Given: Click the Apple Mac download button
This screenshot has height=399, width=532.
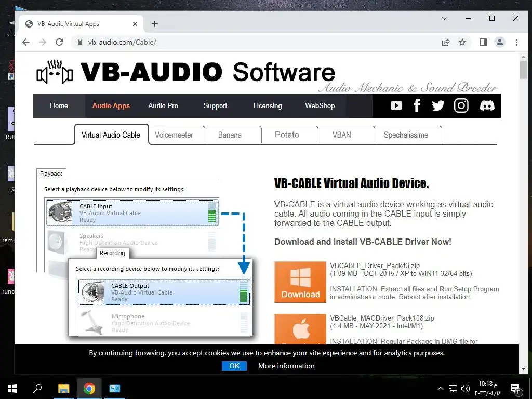Looking at the screenshot, I should pos(300,329).
